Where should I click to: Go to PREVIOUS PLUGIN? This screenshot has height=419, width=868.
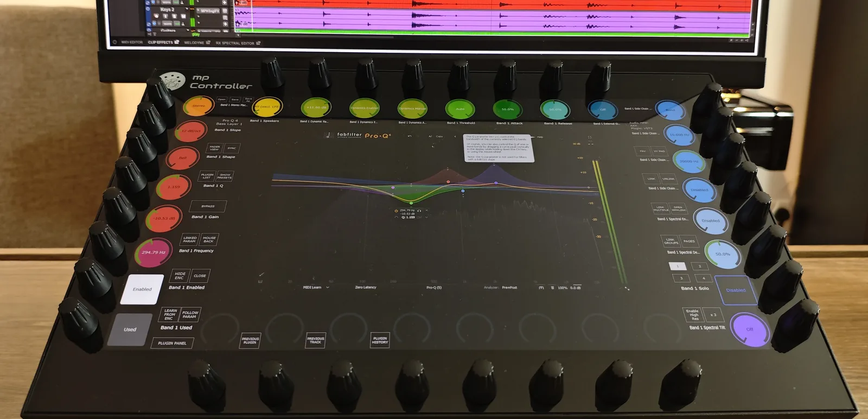point(250,340)
